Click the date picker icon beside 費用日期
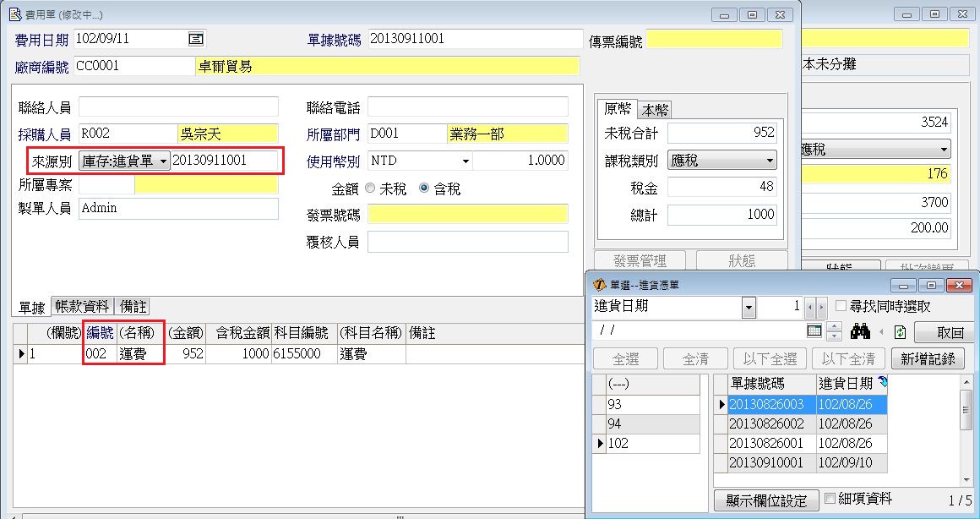Screen dimensions: 980x519 point(196,39)
